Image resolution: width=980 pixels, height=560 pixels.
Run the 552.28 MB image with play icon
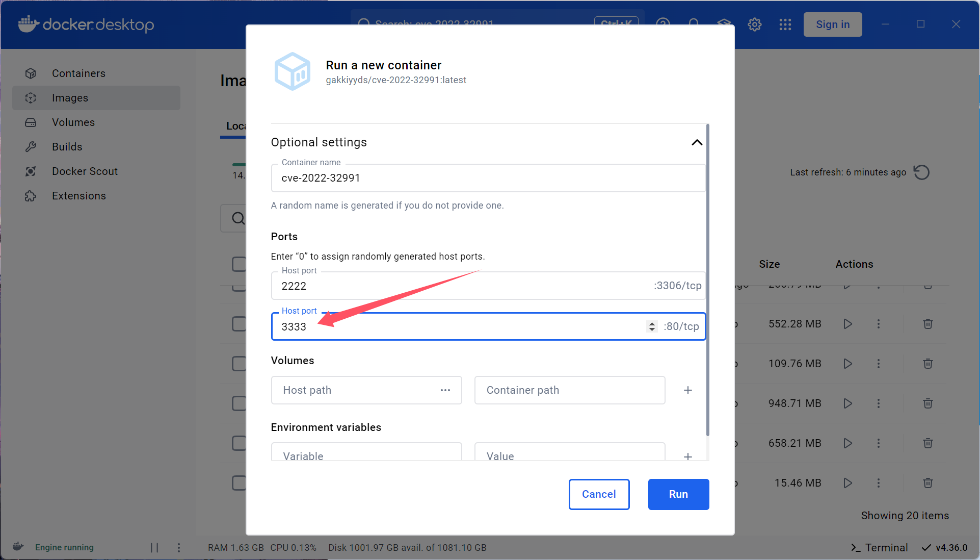pos(847,324)
